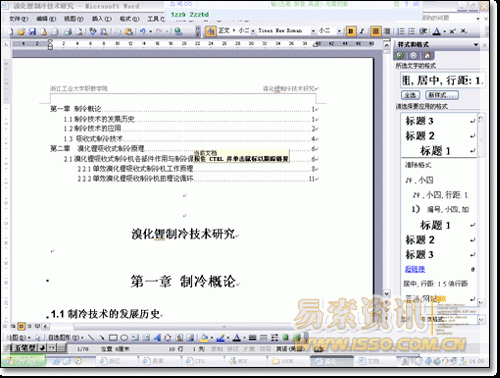Screen dimensions: 500x378
Task: Click the font color A swatch
Action: point(436,31)
